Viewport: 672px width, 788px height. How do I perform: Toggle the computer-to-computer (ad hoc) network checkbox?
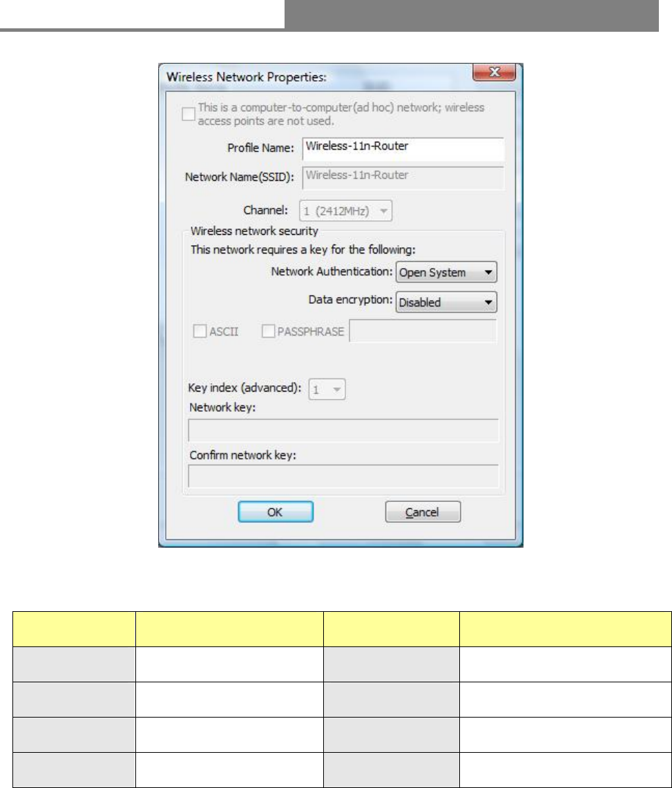point(189,114)
